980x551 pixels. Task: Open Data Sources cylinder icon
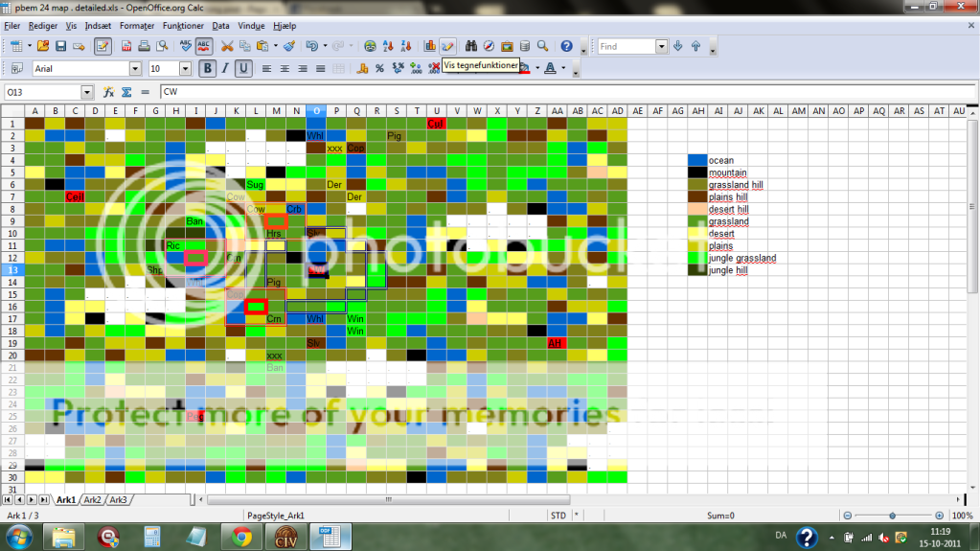point(525,46)
